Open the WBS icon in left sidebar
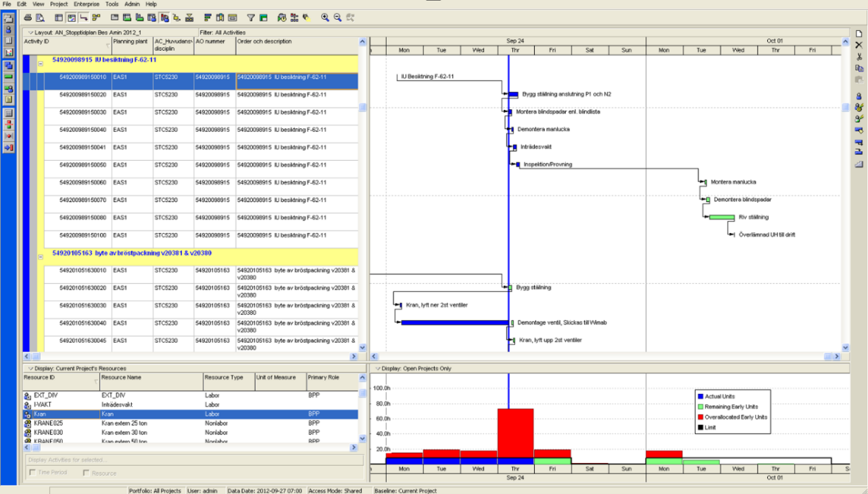 click(x=9, y=66)
